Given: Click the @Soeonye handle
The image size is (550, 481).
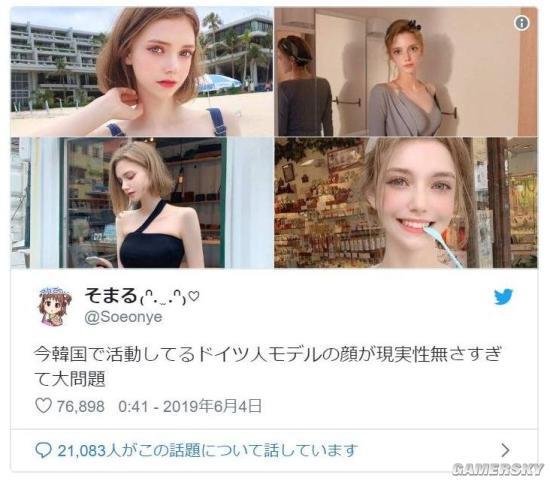Looking at the screenshot, I should (x=123, y=317).
